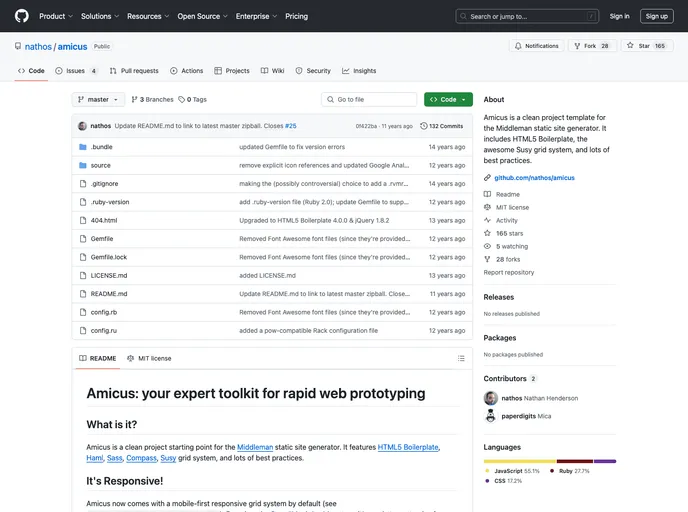Viewport: 688px width, 512px height.
Task: Open the .bundle folder icon
Action: 82,147
